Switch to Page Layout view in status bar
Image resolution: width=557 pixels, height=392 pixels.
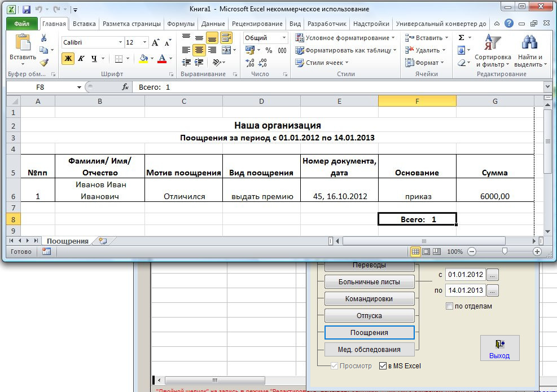point(426,252)
